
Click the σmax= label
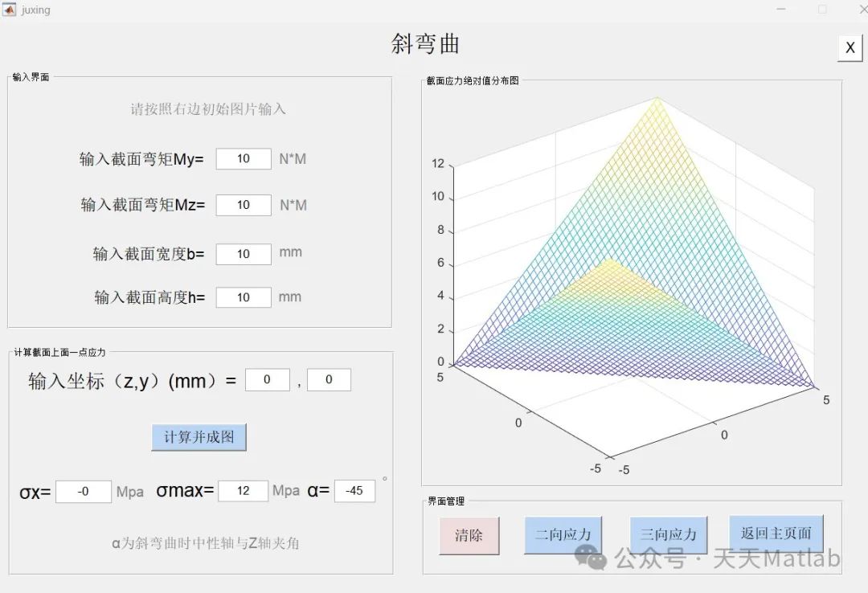185,491
